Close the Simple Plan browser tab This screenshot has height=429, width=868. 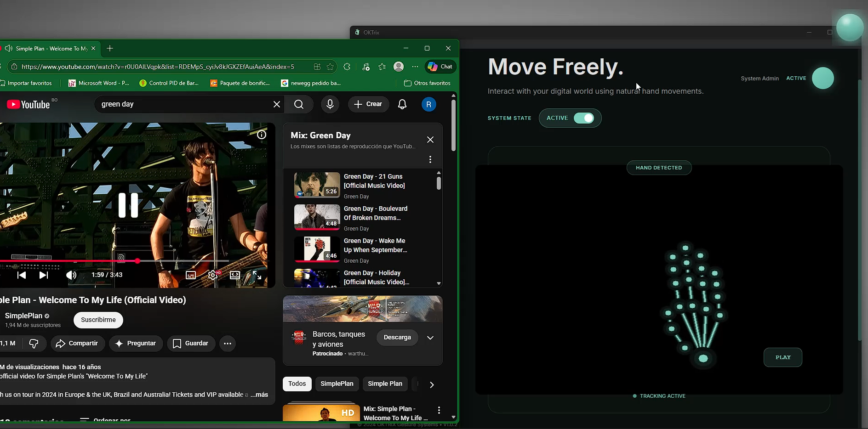click(93, 48)
